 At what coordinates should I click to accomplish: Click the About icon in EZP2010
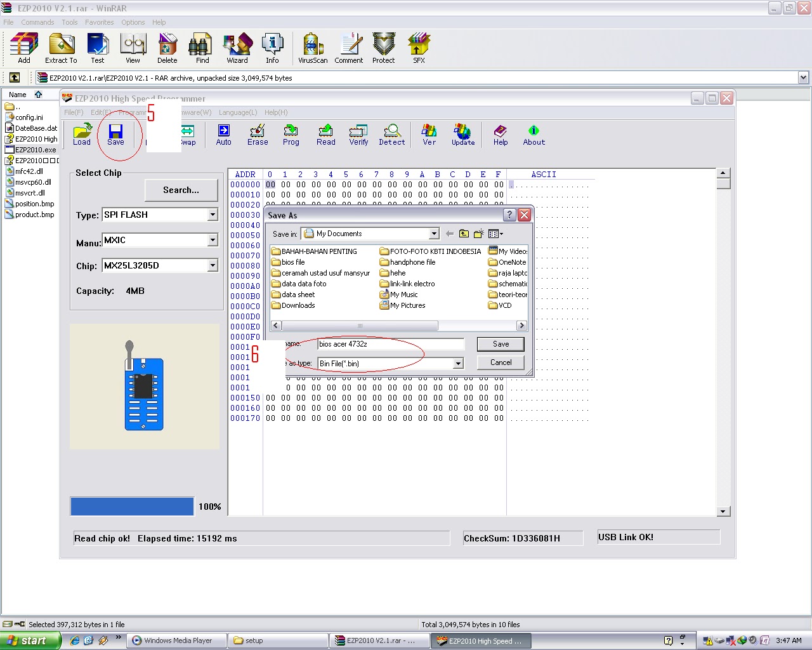(x=534, y=135)
